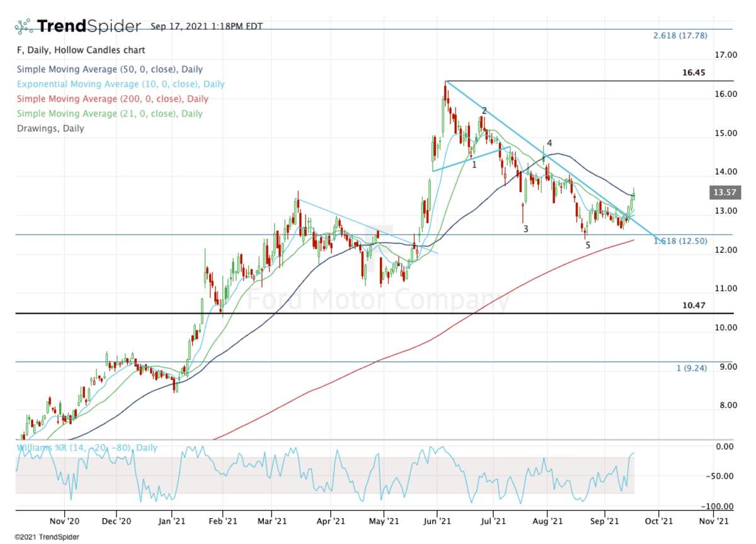Image resolution: width=756 pixels, height=544 pixels.
Task: Click the 'Oct '21' date axis label
Action: (x=658, y=522)
